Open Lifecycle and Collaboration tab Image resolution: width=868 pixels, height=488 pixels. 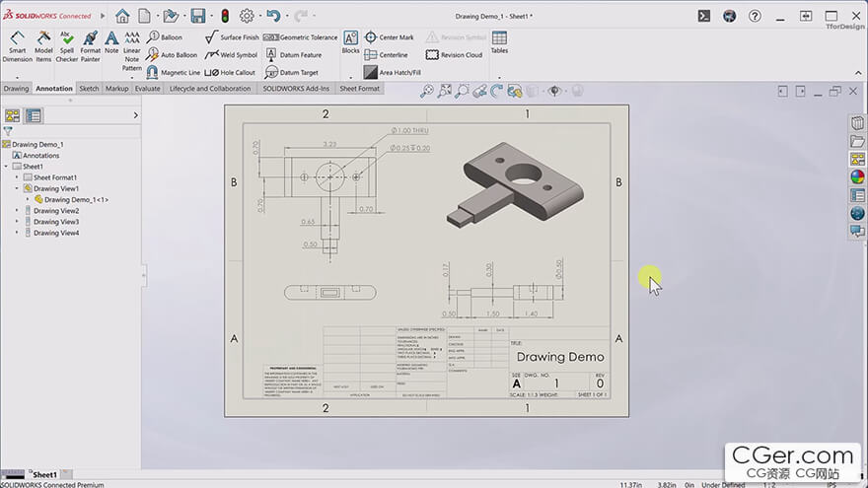click(x=210, y=89)
